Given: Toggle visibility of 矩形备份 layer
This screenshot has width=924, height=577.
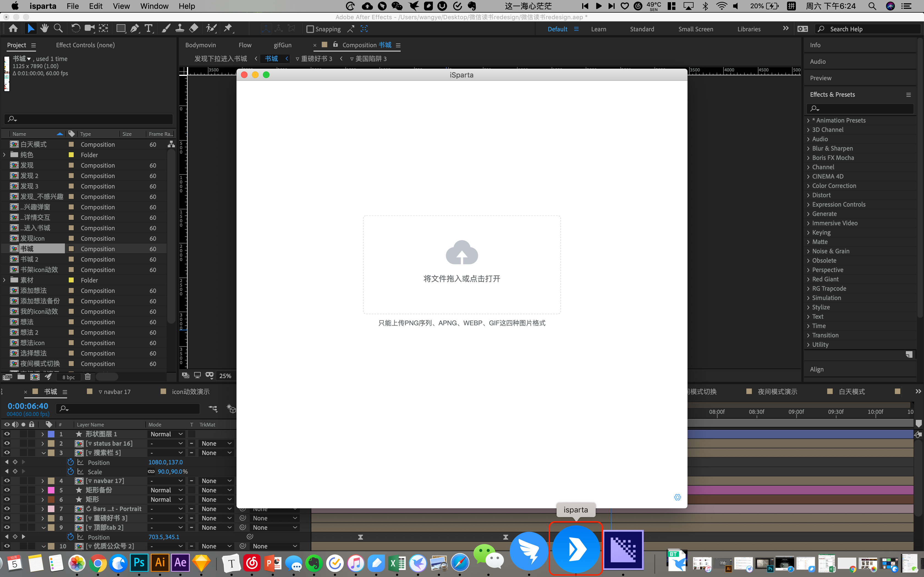Looking at the screenshot, I should point(7,490).
